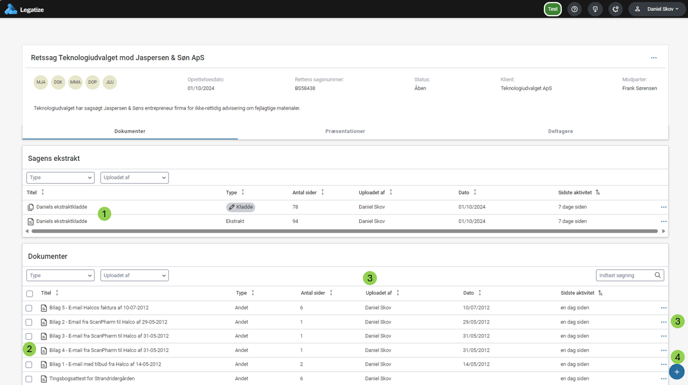Screen dimensions: 688x385
Task: Open the three-dot menu for the 94-page Ekstrakt row
Action: (x=663, y=221)
